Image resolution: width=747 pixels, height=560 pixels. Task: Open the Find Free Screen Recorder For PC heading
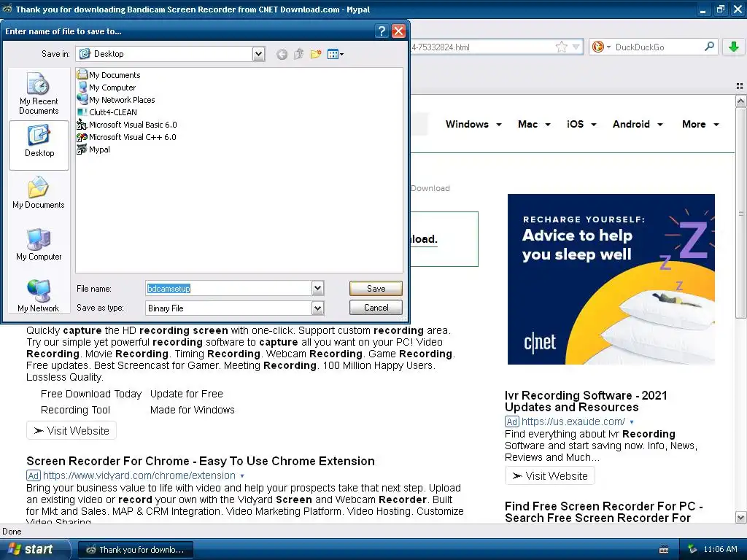603,512
